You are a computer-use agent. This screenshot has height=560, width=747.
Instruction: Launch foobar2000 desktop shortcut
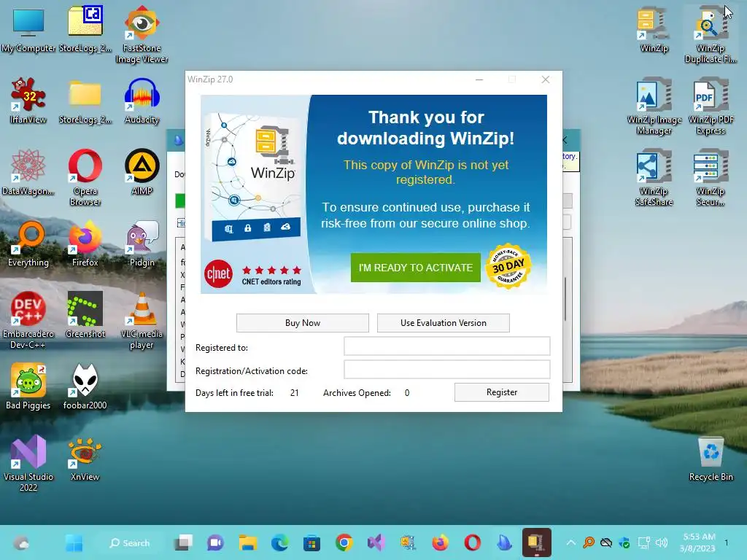click(85, 386)
